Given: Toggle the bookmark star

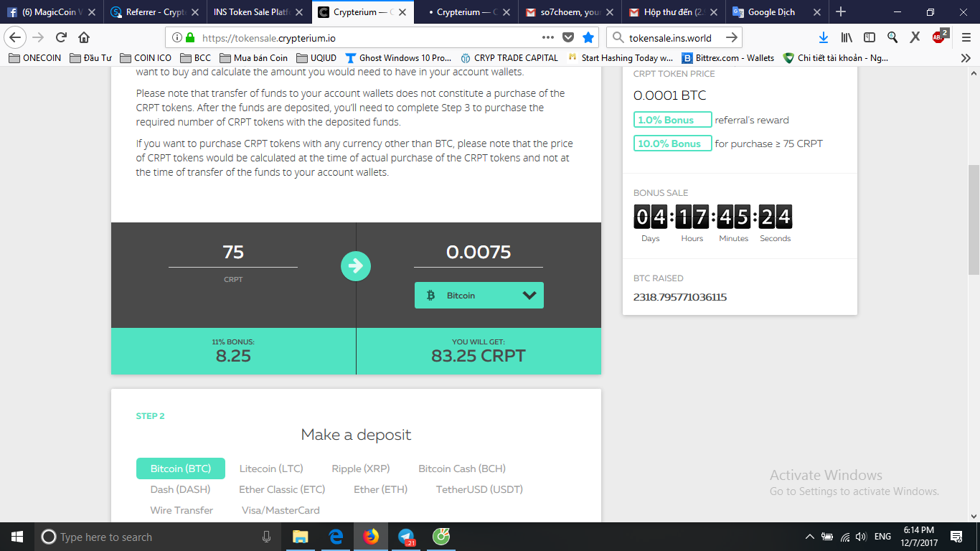Looking at the screenshot, I should (588, 38).
